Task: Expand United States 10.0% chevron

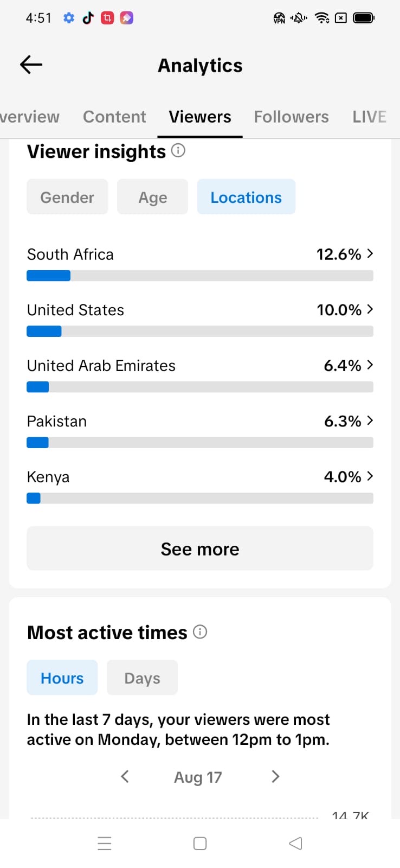Action: click(x=370, y=309)
